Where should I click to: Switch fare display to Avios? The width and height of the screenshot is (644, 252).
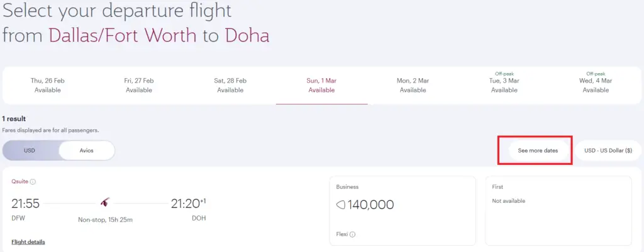click(x=87, y=151)
